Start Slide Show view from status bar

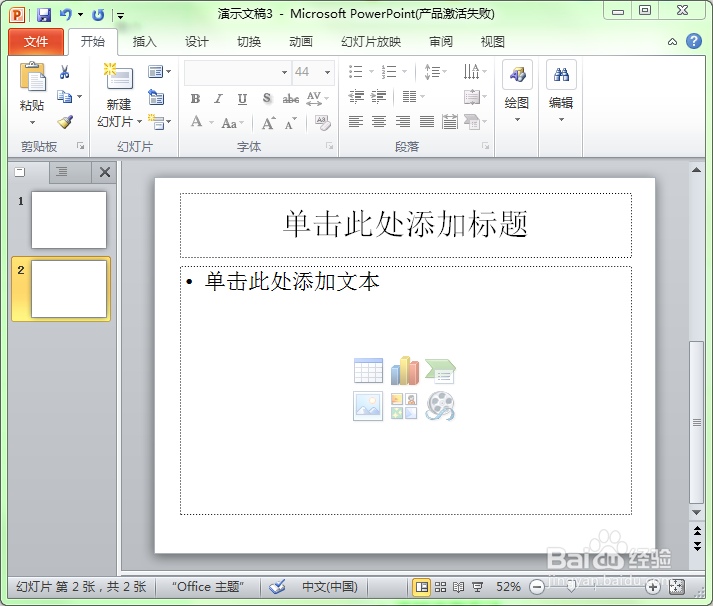point(477,587)
